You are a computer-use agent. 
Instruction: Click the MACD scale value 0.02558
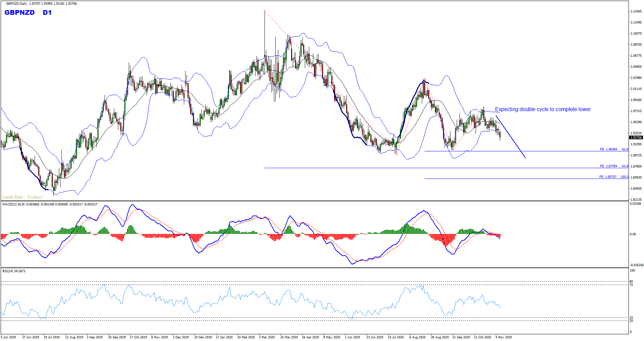coord(635,204)
